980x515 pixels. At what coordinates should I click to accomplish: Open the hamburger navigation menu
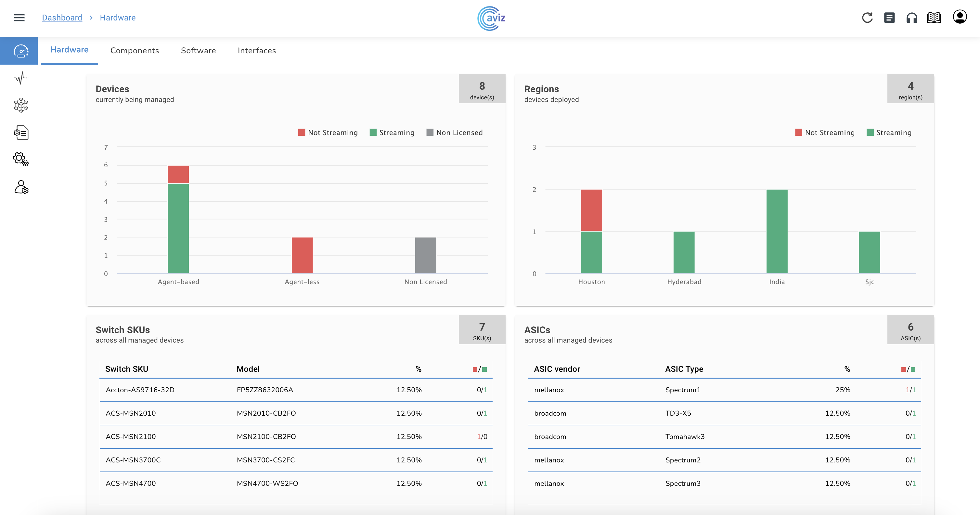19,18
